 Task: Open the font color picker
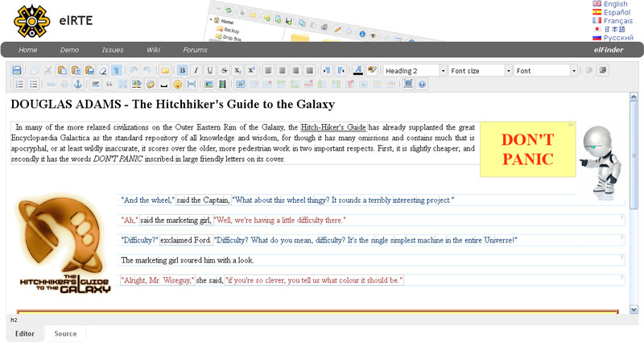(358, 70)
